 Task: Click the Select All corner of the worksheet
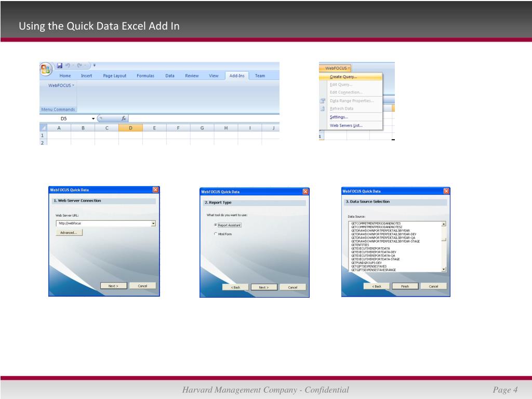click(43, 128)
